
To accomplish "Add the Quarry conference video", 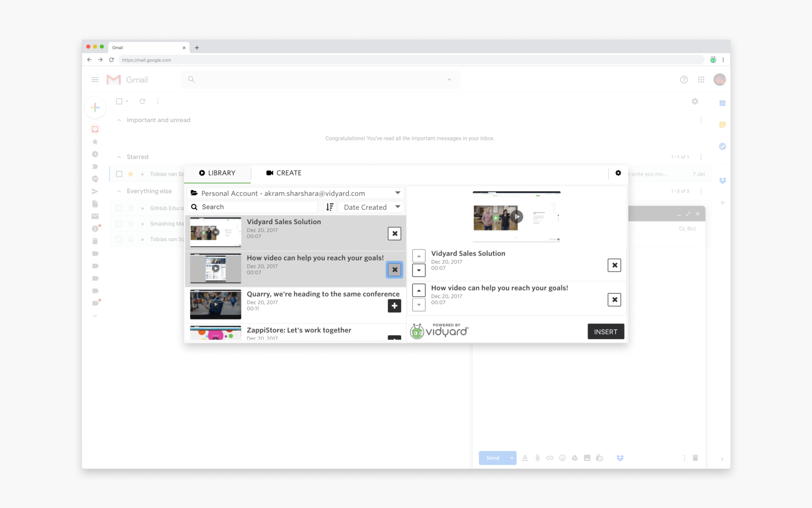I will pos(395,306).
